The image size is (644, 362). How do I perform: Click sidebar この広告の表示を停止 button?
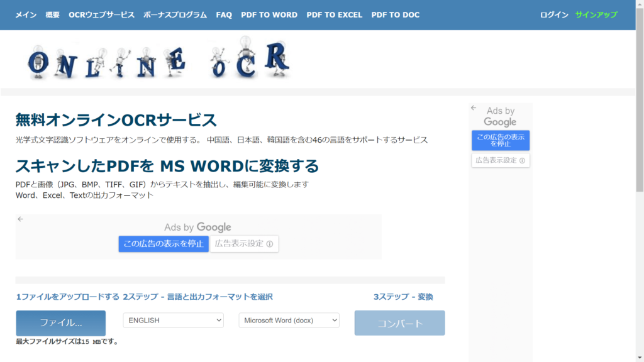501,140
